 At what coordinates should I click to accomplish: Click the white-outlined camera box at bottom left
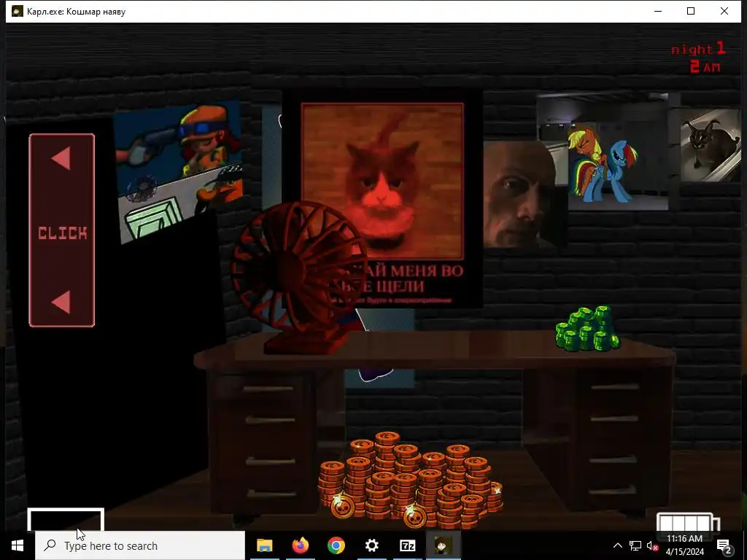(x=66, y=519)
